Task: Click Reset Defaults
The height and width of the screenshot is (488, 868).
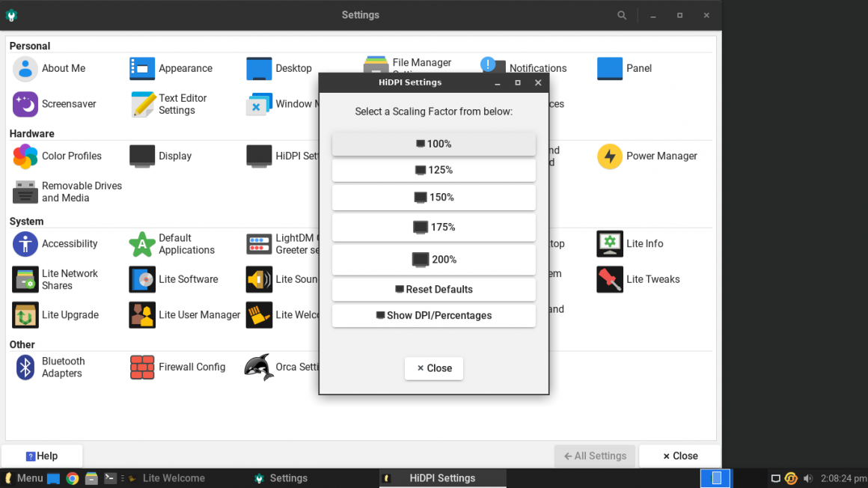Action: 433,289
